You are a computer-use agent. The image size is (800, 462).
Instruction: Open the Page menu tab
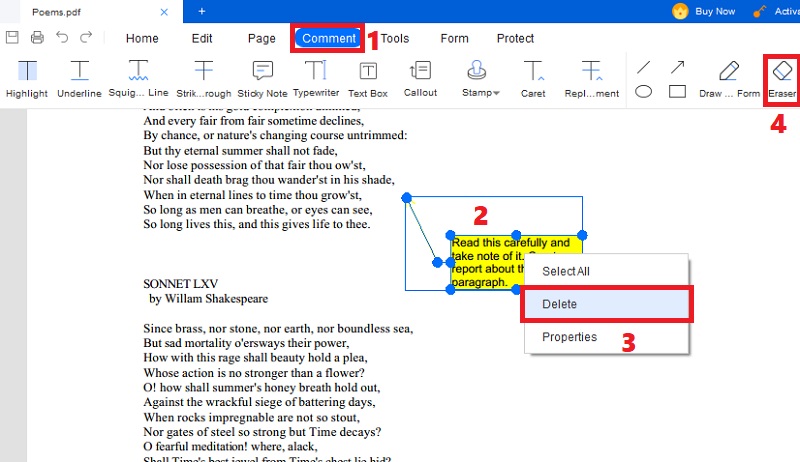[x=262, y=38]
